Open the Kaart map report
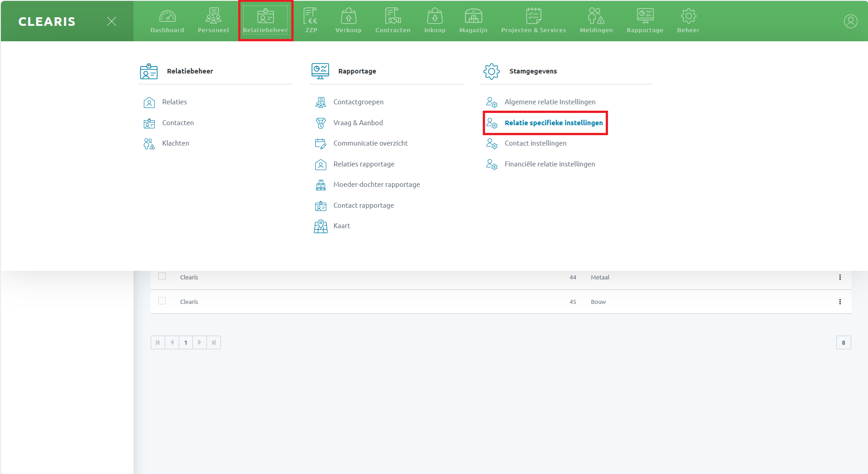868x474 pixels. click(341, 226)
